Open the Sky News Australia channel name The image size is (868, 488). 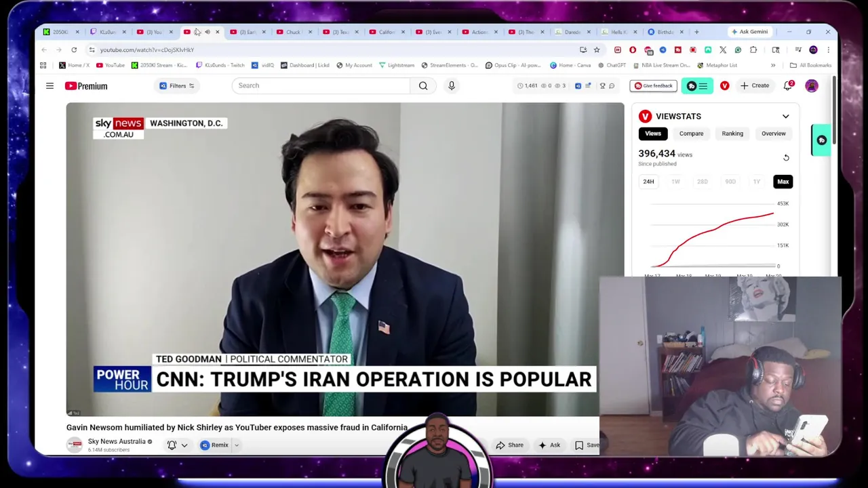click(x=117, y=441)
